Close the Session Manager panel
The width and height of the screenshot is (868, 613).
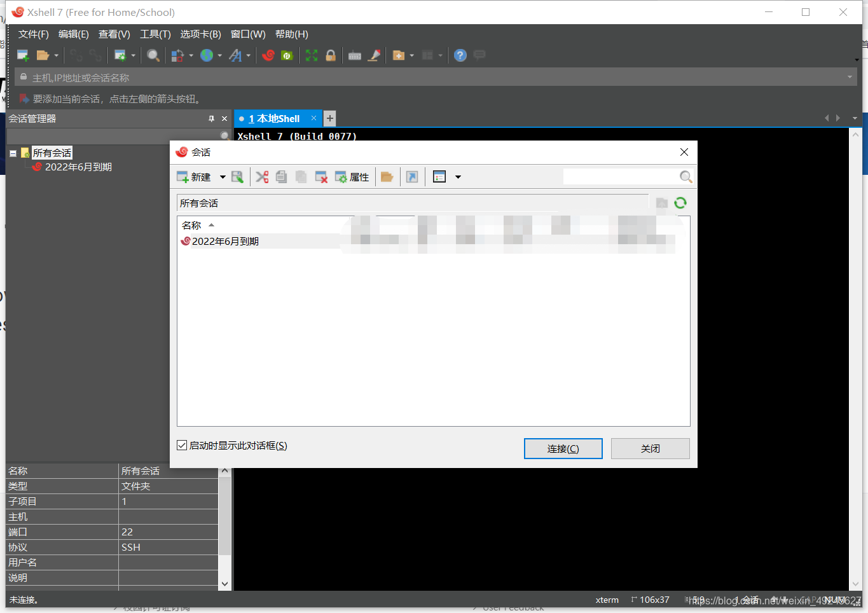pyautogui.click(x=224, y=119)
